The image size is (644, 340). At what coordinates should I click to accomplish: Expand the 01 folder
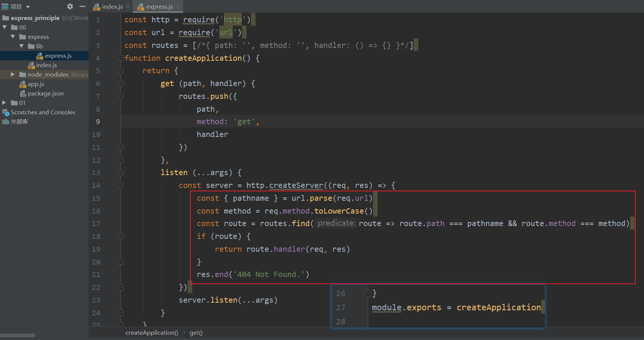click(4, 103)
